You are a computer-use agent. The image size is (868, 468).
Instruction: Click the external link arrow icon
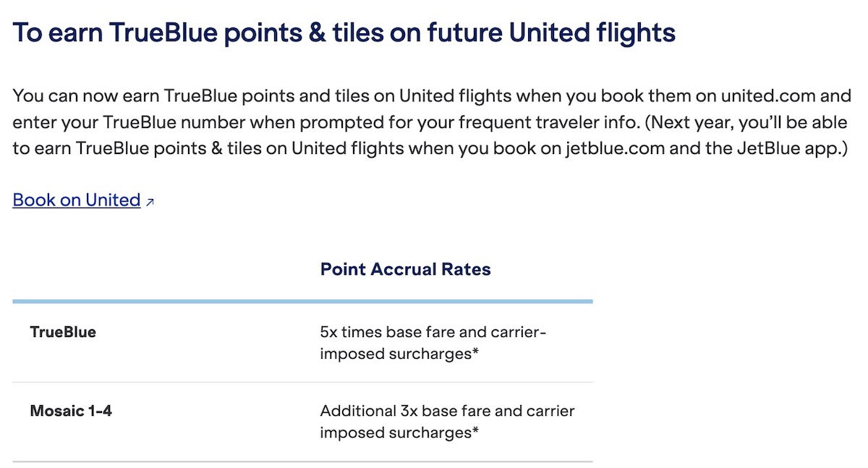(150, 203)
